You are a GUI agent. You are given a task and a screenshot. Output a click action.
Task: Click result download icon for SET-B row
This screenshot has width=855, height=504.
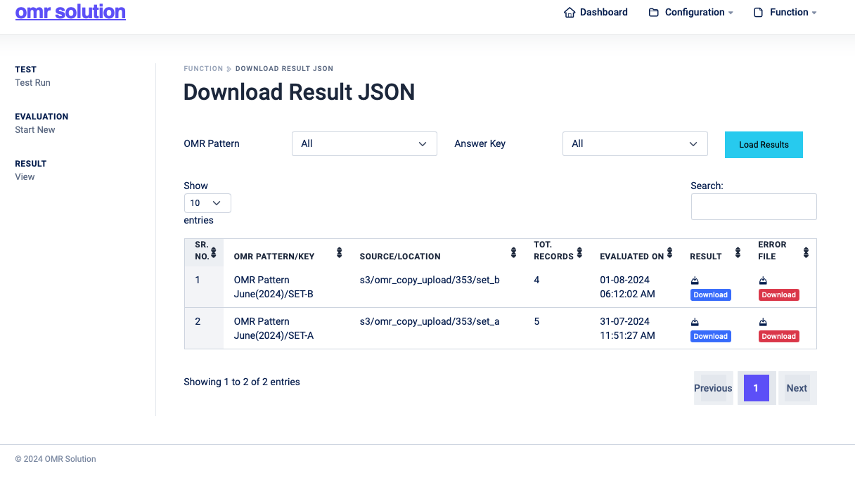click(x=695, y=281)
